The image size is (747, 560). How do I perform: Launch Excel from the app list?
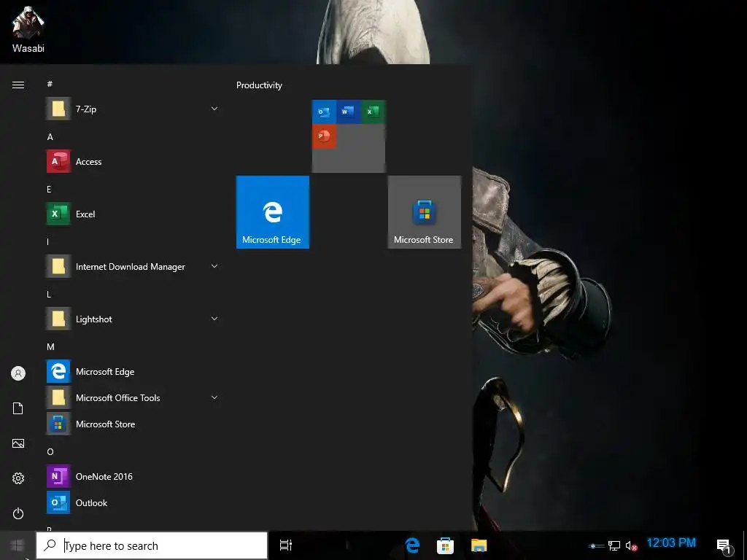click(133, 214)
